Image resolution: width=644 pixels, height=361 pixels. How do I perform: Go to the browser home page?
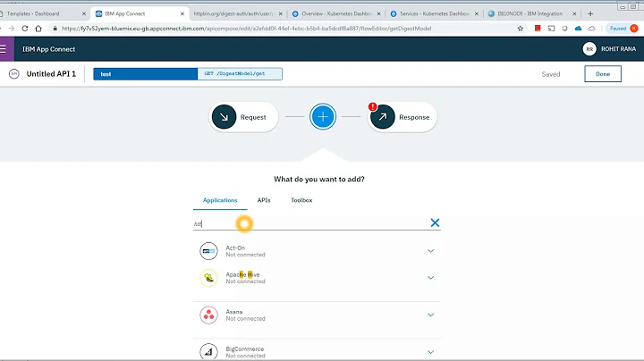click(38, 29)
